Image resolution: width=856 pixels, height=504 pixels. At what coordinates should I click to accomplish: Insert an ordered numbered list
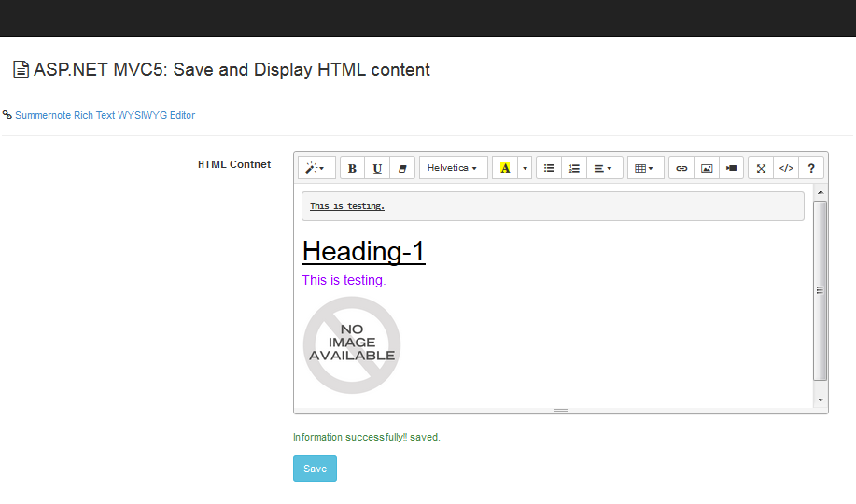pos(574,168)
